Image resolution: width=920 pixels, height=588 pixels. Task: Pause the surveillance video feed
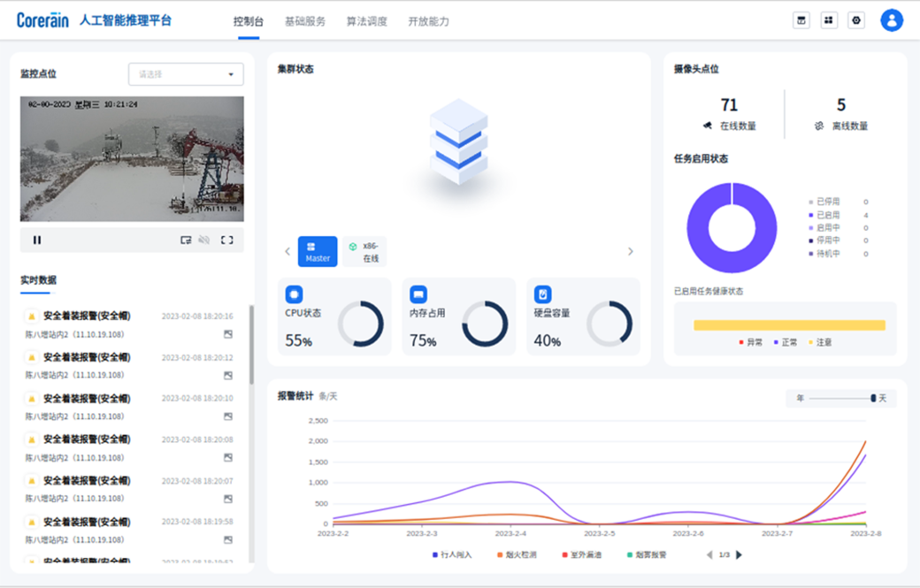37,240
